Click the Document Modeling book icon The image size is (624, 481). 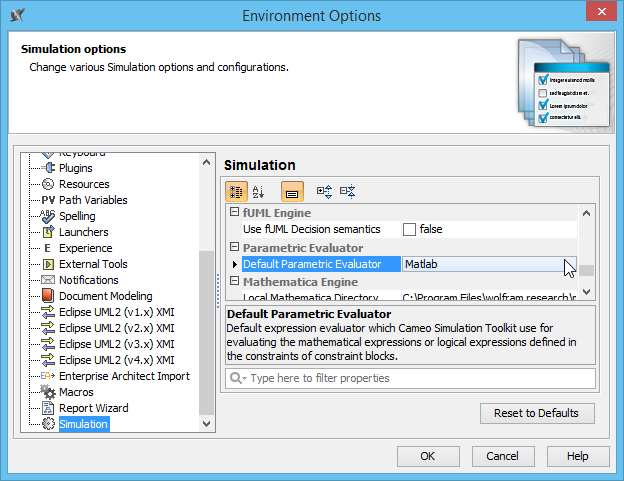(x=48, y=296)
